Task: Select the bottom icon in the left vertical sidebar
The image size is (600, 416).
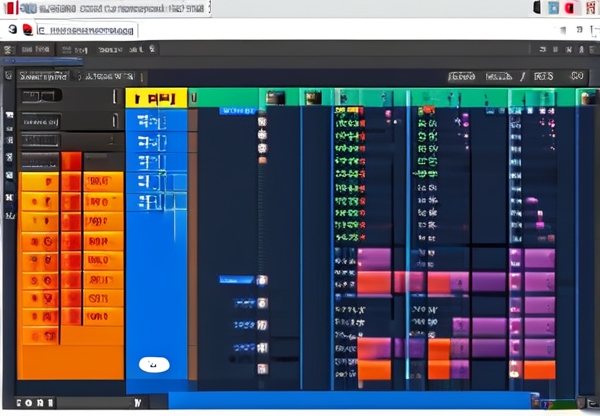Action: 9,214
